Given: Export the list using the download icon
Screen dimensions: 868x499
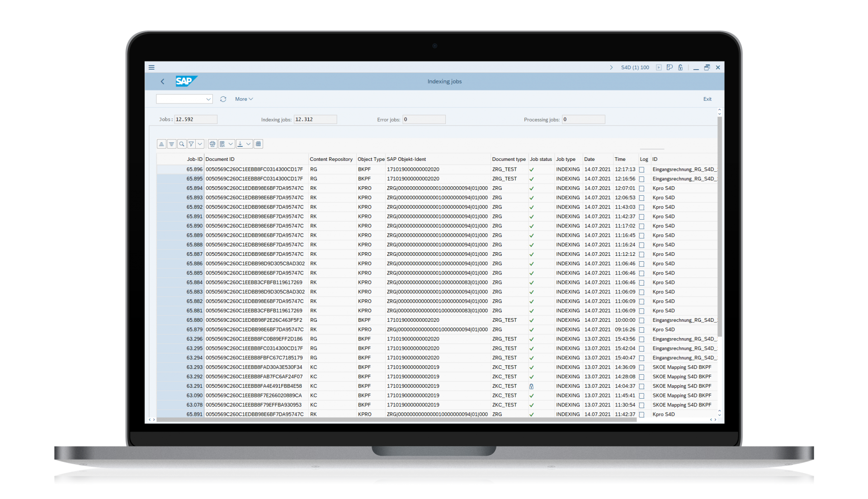Looking at the screenshot, I should (x=240, y=144).
